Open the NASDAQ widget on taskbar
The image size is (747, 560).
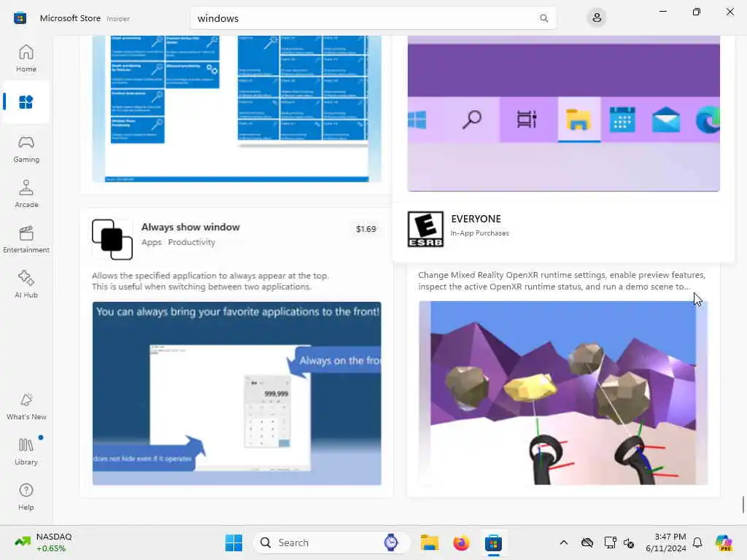click(44, 542)
